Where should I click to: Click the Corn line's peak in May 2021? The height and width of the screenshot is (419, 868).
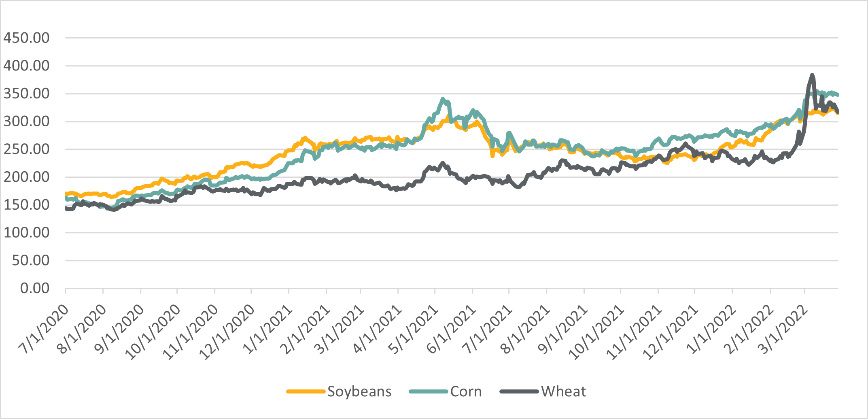(x=443, y=99)
